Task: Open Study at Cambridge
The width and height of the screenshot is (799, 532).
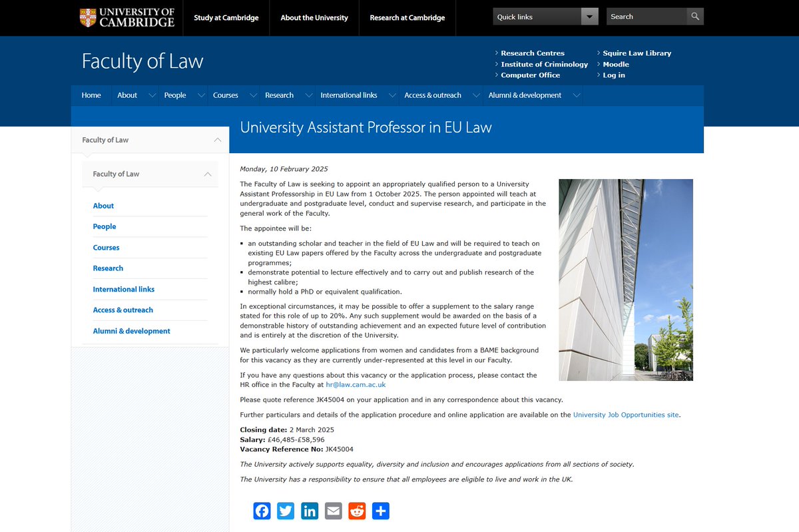Action: pyautogui.click(x=226, y=18)
